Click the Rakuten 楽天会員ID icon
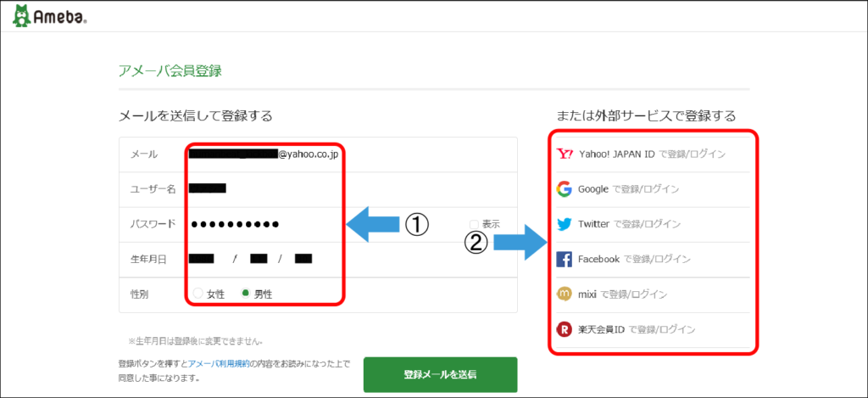Viewport: 868px width, 398px height. (x=565, y=329)
